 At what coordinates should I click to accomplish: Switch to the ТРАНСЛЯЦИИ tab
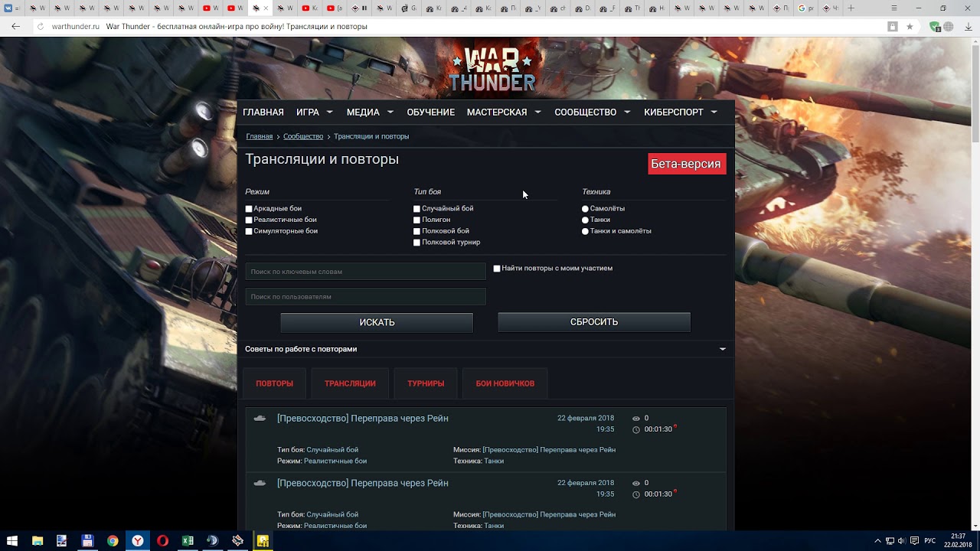(x=350, y=383)
